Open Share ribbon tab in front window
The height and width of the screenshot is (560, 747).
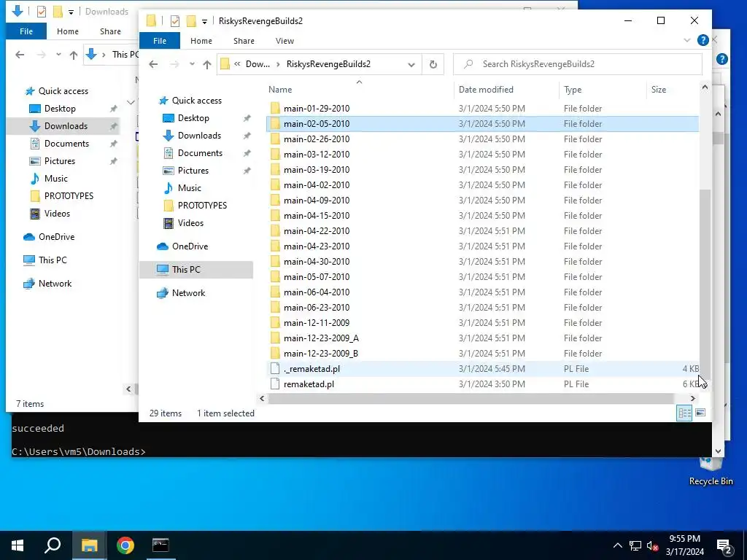coord(244,41)
